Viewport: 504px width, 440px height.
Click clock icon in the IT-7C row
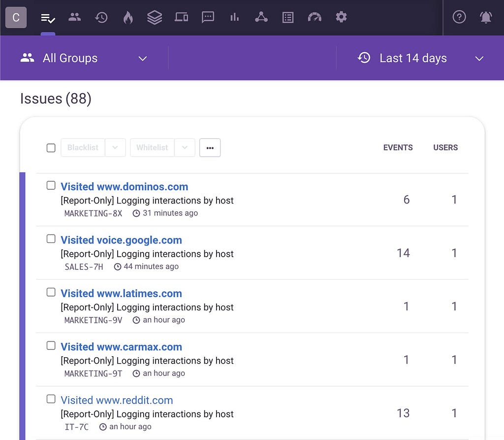click(103, 427)
